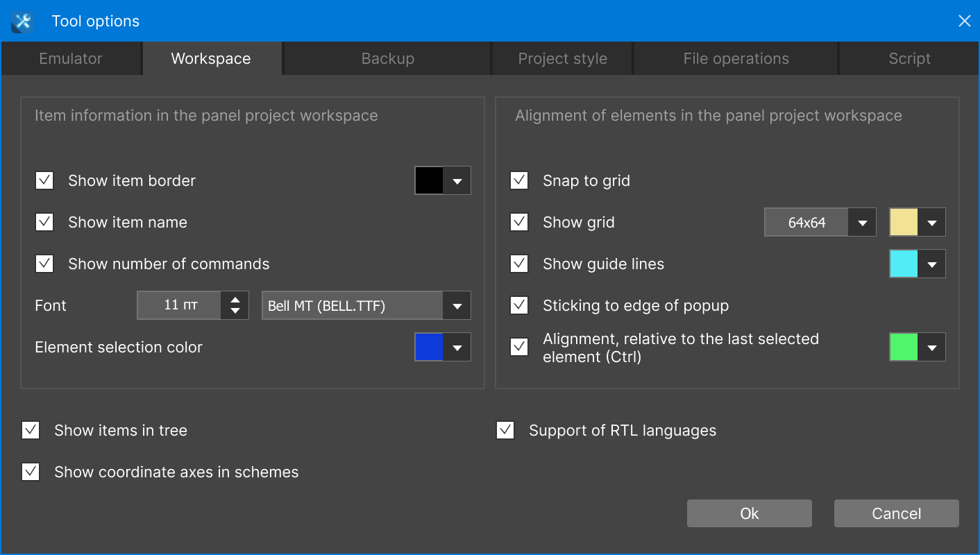Toggle the Show item border checkbox
Screen dimensions: 980x555
click(44, 180)
